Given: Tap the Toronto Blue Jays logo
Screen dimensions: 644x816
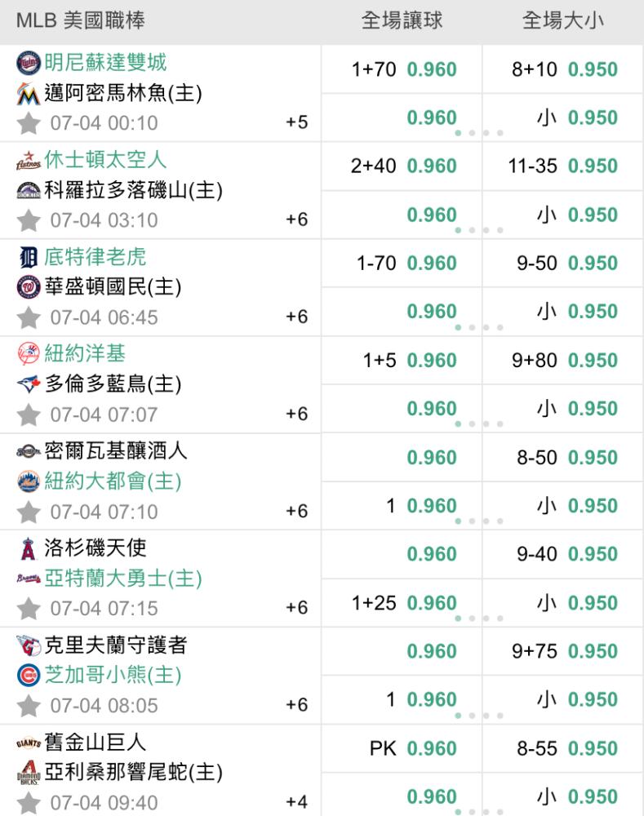Looking at the screenshot, I should tap(28, 384).
